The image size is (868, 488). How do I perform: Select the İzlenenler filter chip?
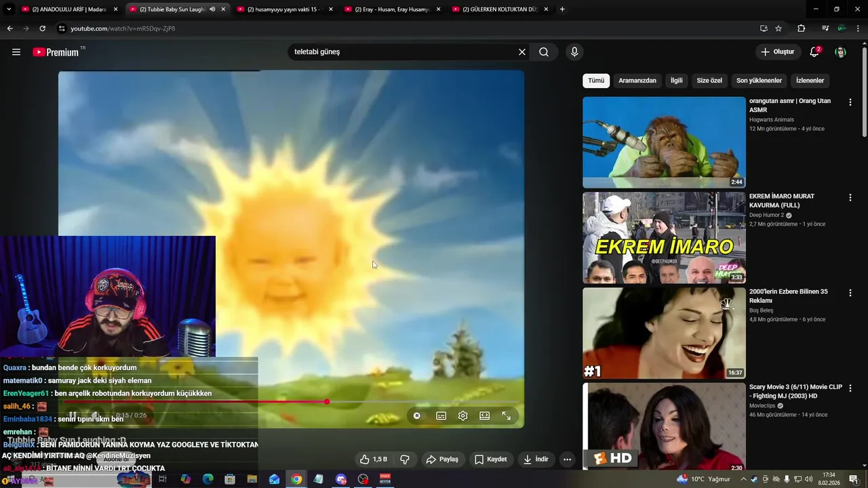(810, 81)
